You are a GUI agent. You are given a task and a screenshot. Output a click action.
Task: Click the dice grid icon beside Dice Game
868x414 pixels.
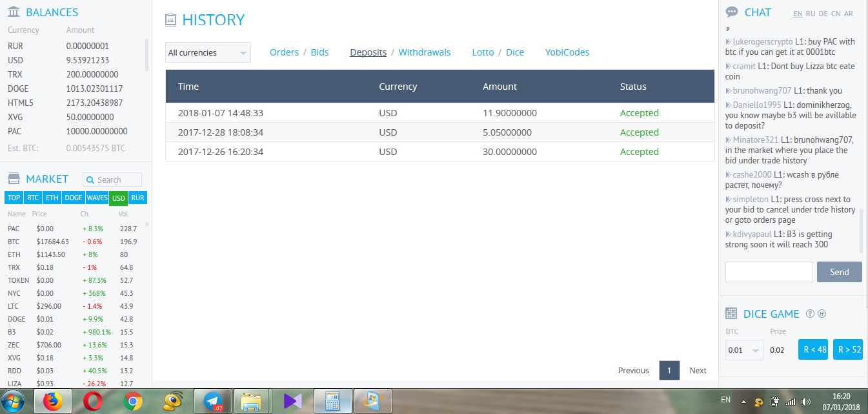pos(731,314)
